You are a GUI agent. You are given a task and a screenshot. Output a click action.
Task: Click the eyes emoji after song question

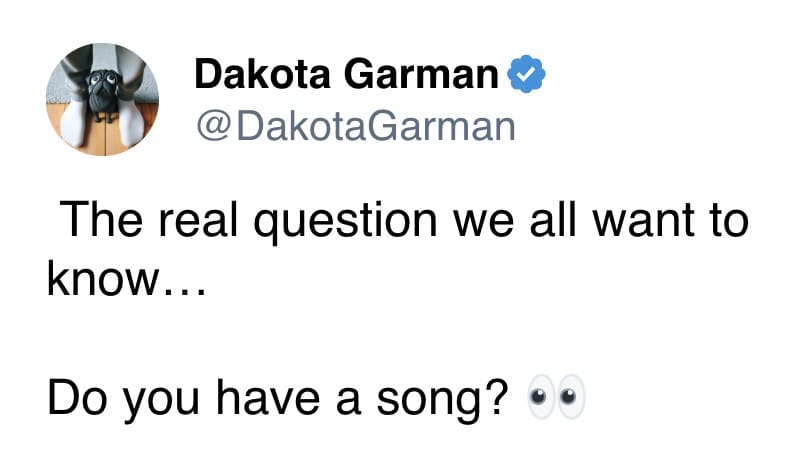coord(557,396)
